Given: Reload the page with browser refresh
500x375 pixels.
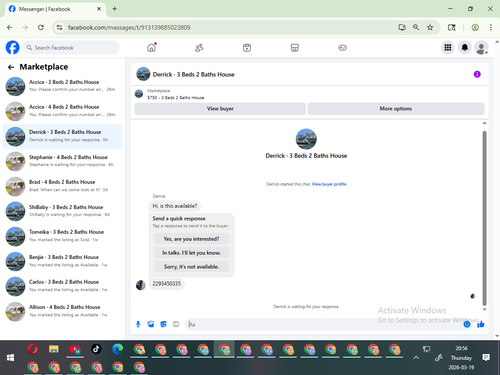Looking at the screenshot, I should 41,27.
